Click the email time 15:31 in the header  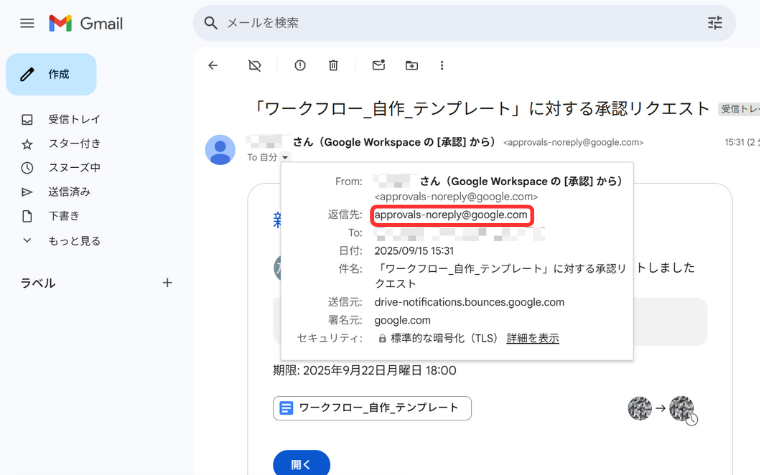734,142
